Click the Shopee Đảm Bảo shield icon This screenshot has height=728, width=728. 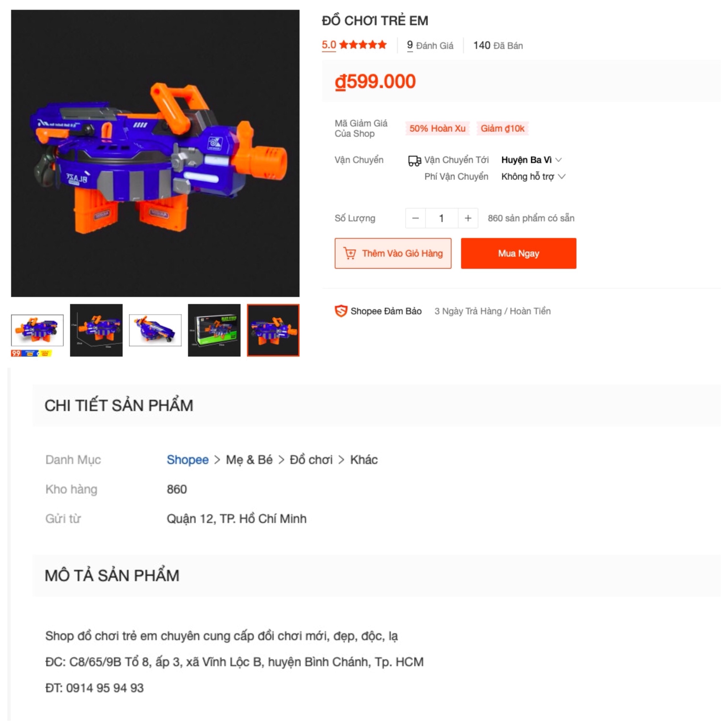click(341, 311)
